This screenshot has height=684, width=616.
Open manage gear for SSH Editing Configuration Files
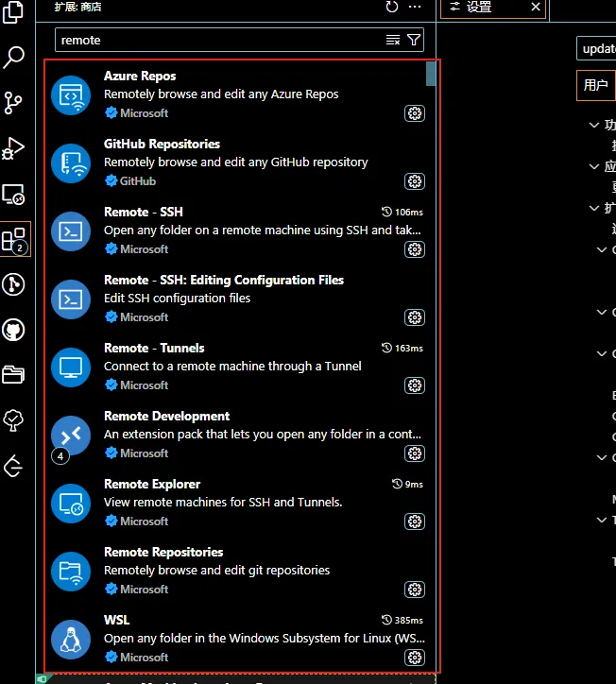415,317
